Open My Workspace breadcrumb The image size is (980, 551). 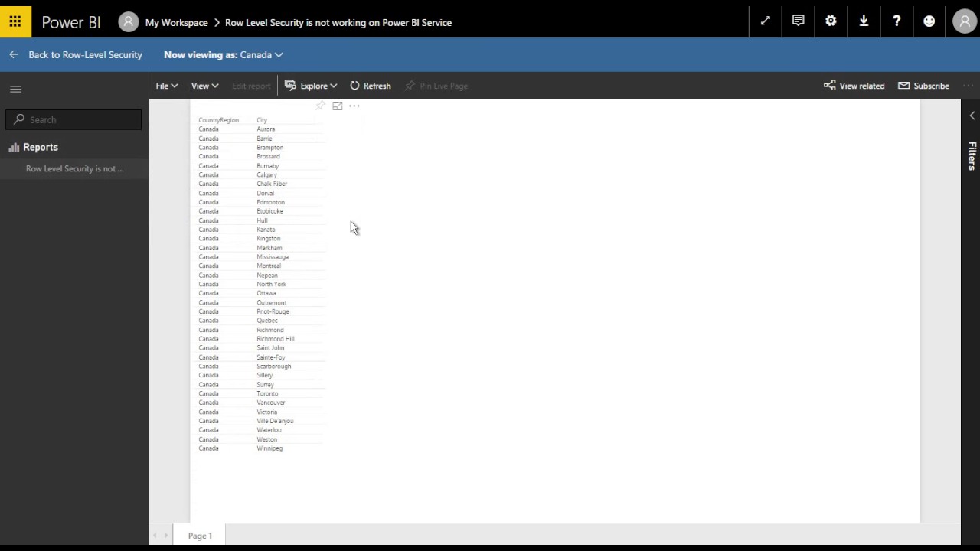pyautogui.click(x=176, y=22)
